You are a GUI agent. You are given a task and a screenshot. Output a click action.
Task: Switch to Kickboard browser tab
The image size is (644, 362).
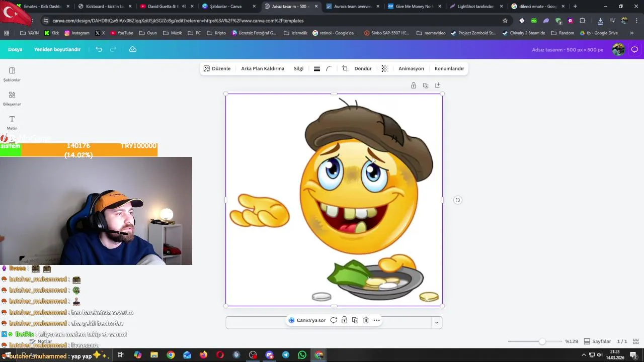[x=105, y=7]
